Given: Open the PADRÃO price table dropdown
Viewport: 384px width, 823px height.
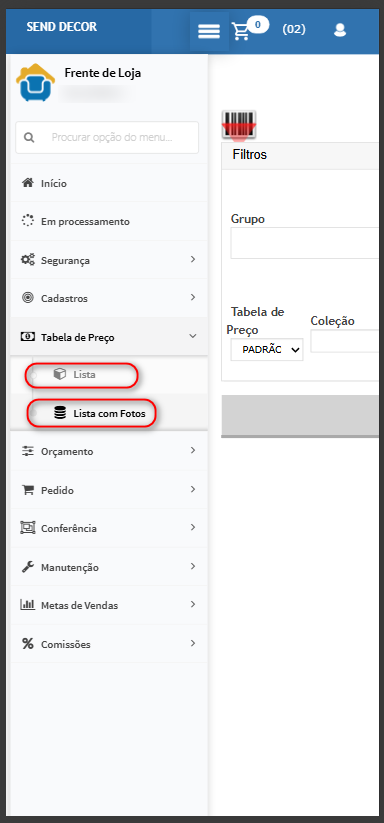Looking at the screenshot, I should (267, 350).
